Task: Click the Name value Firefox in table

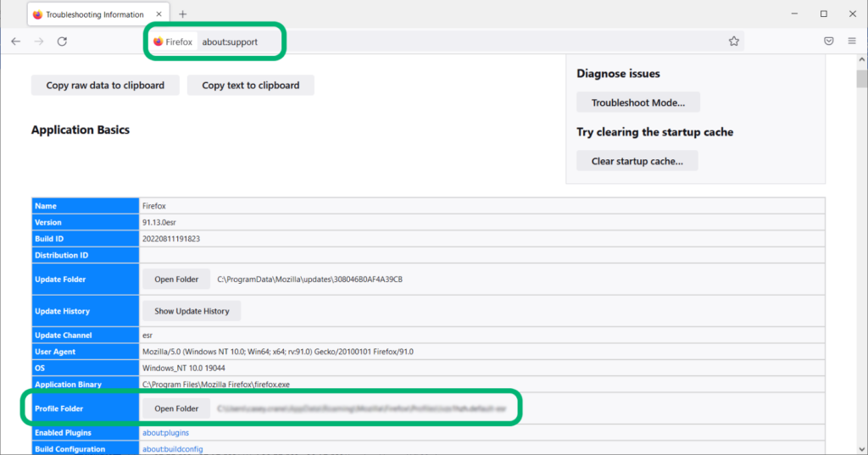Action: [154, 206]
